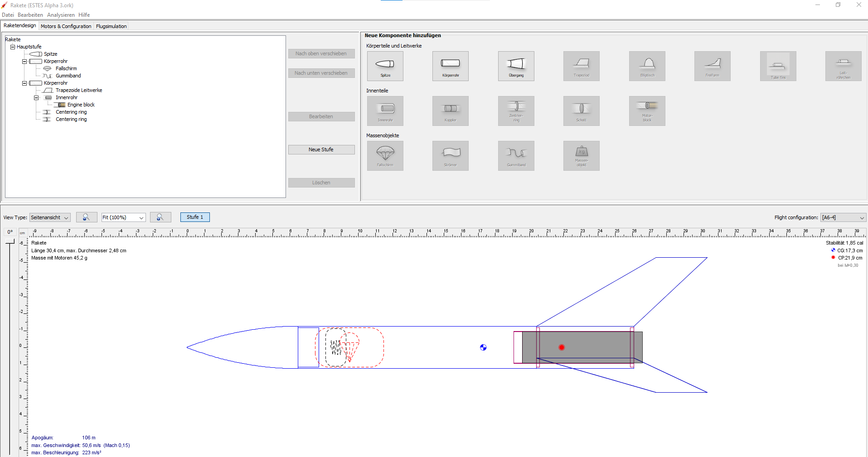Add an Übergang transition component
This screenshot has width=868, height=457.
tap(516, 66)
